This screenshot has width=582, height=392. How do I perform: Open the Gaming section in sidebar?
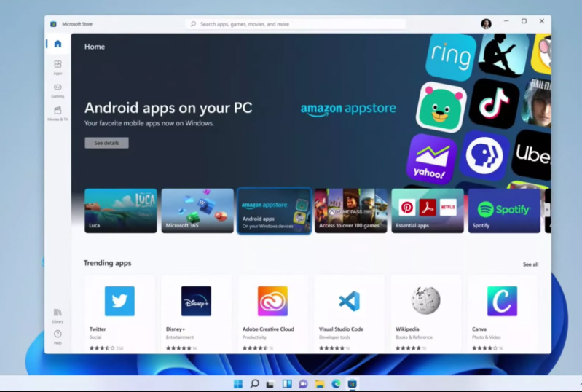tap(58, 90)
